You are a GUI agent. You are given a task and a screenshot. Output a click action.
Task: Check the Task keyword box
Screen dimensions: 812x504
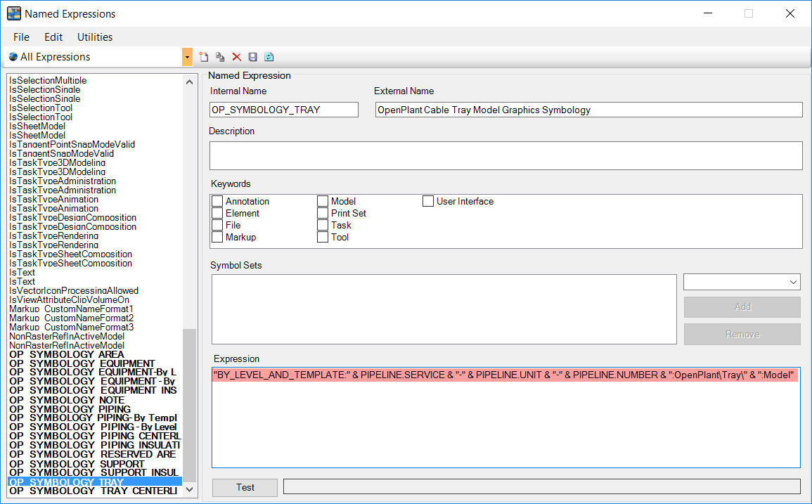(x=323, y=225)
